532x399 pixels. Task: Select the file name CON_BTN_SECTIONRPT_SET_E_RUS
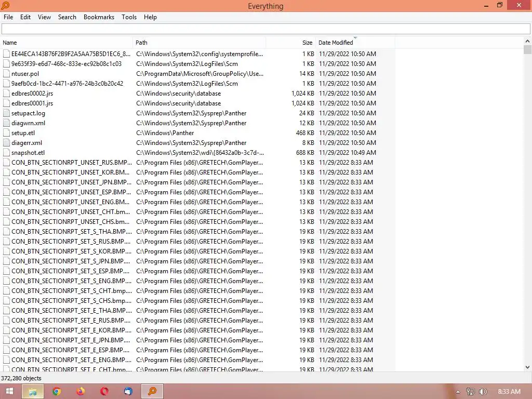click(71, 320)
